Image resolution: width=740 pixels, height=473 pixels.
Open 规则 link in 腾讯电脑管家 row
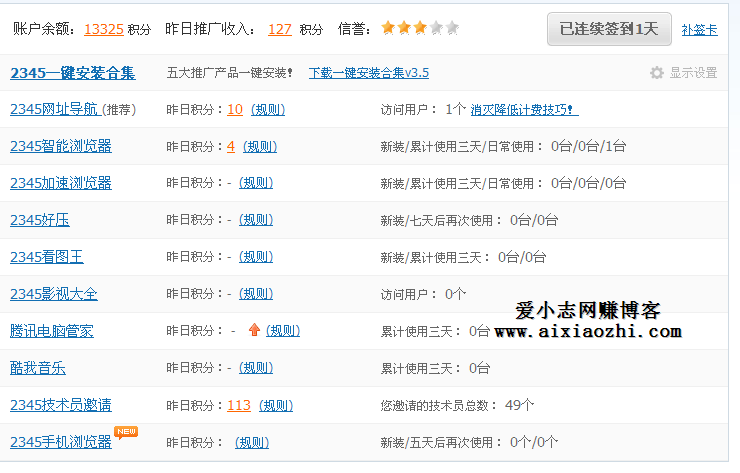tap(283, 331)
